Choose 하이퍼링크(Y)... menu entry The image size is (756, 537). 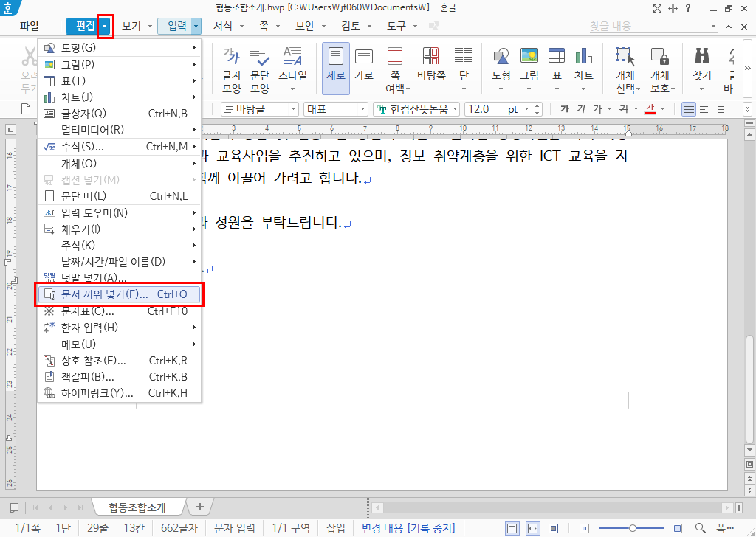119,393
